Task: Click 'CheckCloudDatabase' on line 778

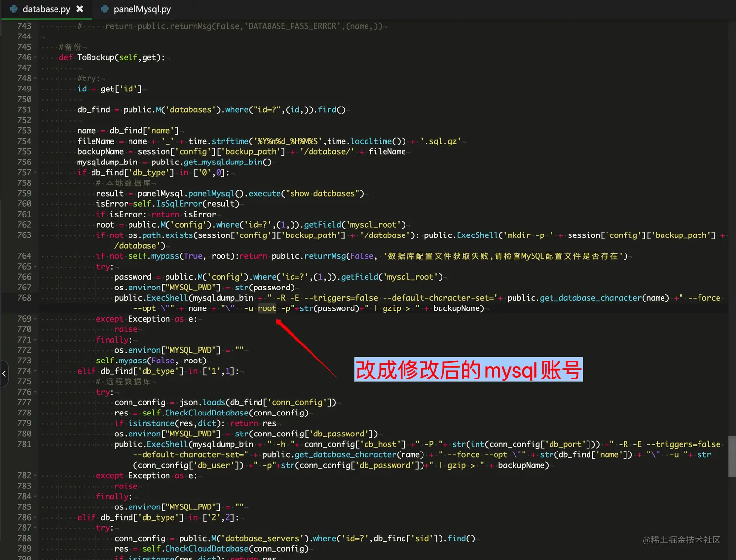Action: [207, 413]
